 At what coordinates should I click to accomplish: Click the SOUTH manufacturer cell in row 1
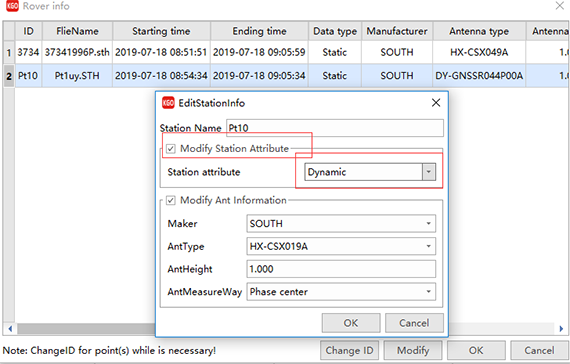(x=397, y=52)
